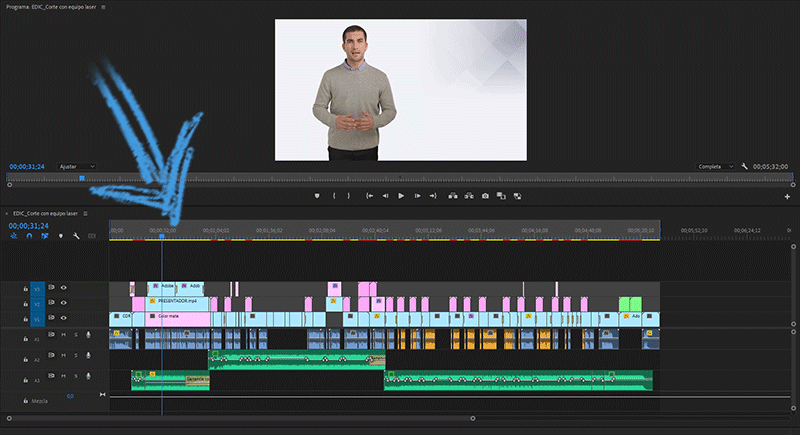800x435 pixels.
Task: Click the Export Frame camera icon
Action: pyautogui.click(x=485, y=196)
